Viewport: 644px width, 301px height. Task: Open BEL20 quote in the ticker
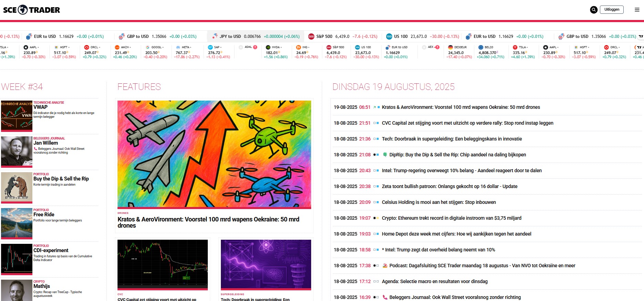point(490,52)
